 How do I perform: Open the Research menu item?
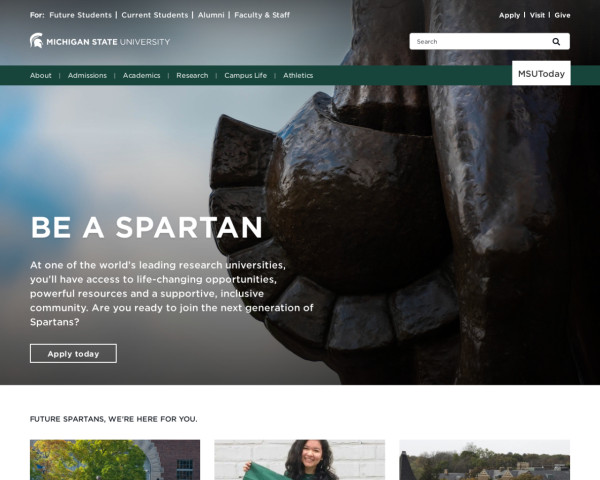[192, 75]
